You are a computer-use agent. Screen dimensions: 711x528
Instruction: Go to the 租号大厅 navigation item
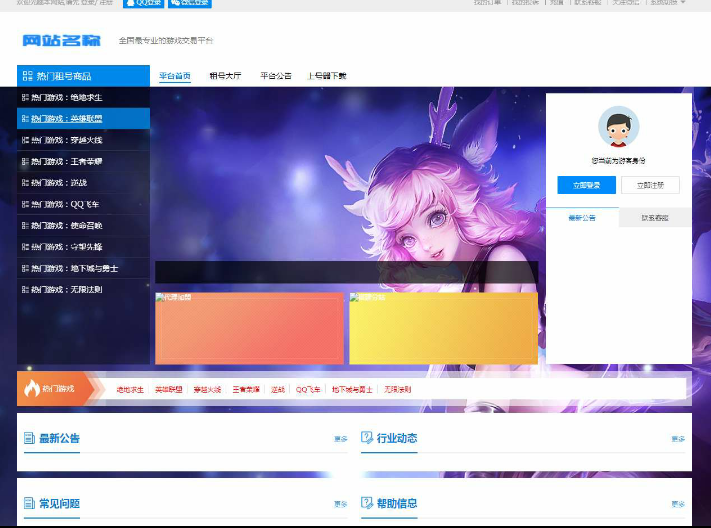tap(225, 76)
